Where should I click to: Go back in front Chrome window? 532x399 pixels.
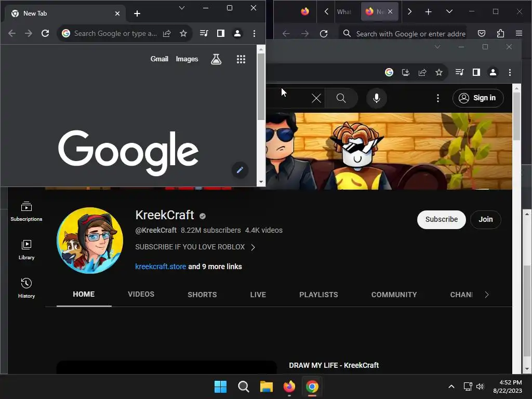point(12,33)
